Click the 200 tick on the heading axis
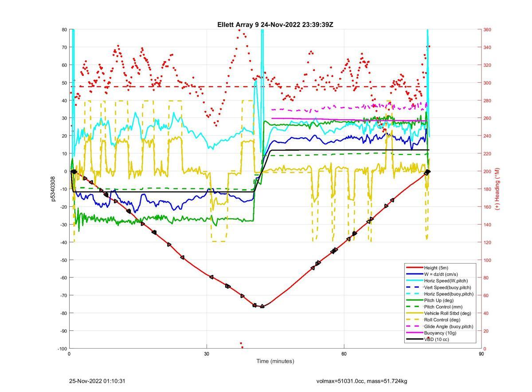This screenshot has height=392, width=532. click(487, 171)
